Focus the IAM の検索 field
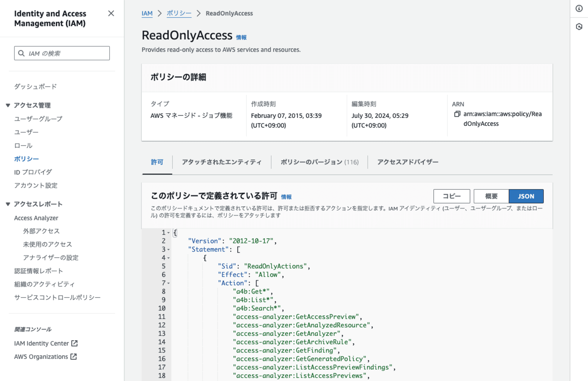 coord(62,53)
